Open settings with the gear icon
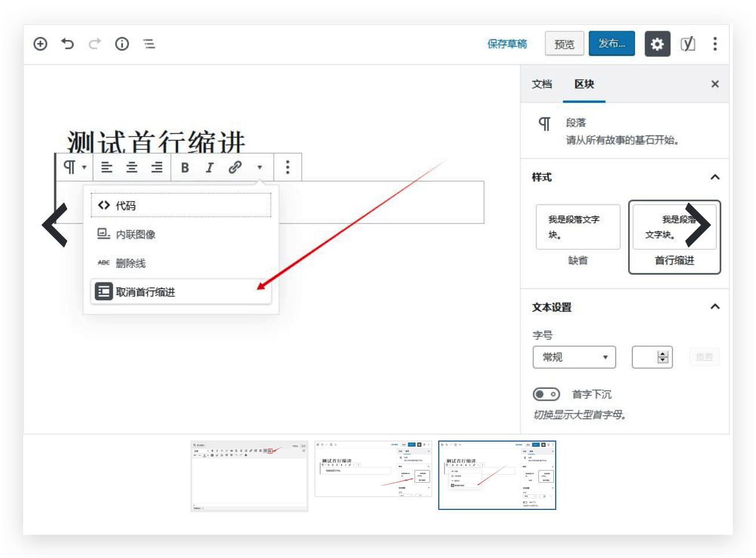Viewport: 756px width, 558px height. point(657,44)
